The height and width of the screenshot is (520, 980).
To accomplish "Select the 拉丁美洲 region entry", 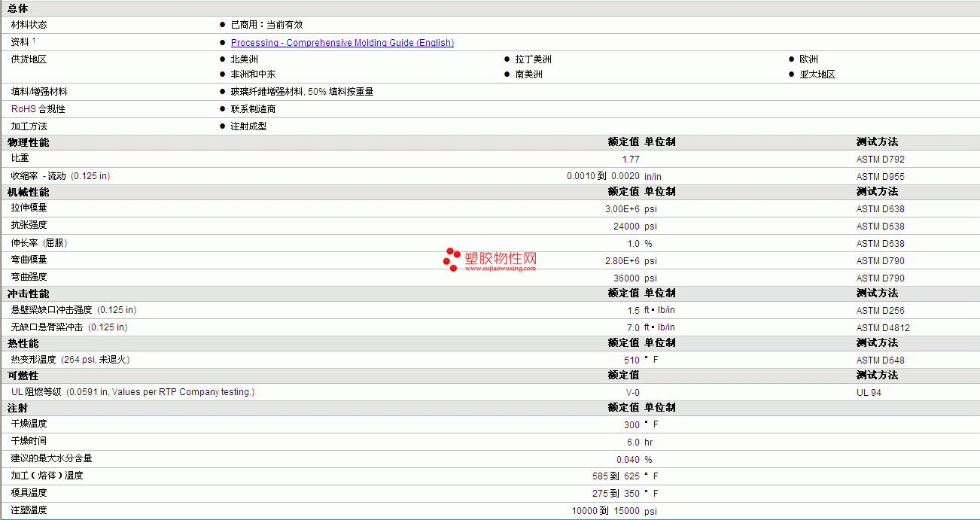I will (534, 59).
